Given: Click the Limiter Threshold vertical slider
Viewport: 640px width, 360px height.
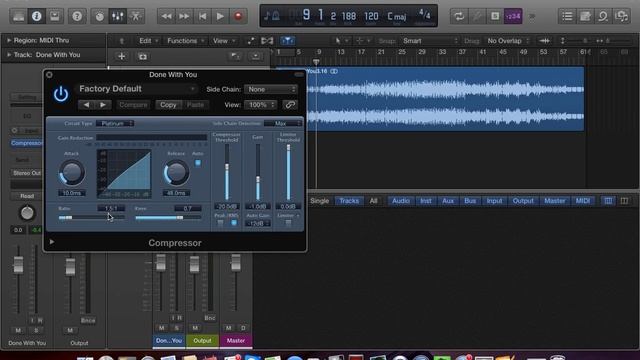Looking at the screenshot, I should click(x=288, y=172).
